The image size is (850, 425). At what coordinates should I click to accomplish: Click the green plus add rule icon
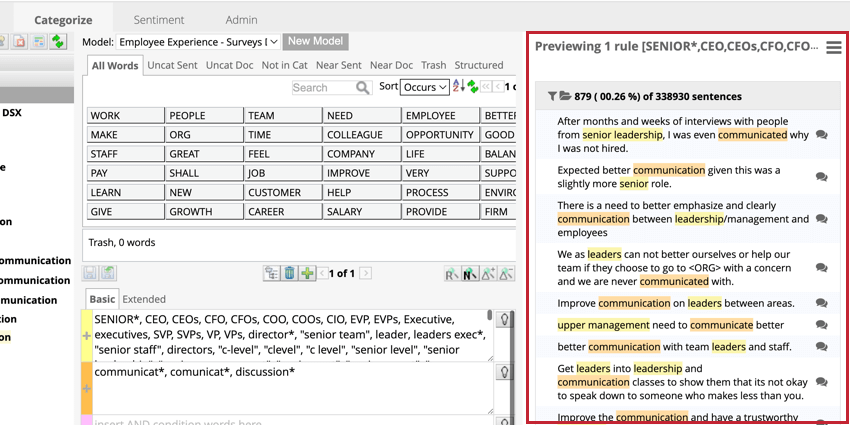pyautogui.click(x=307, y=273)
